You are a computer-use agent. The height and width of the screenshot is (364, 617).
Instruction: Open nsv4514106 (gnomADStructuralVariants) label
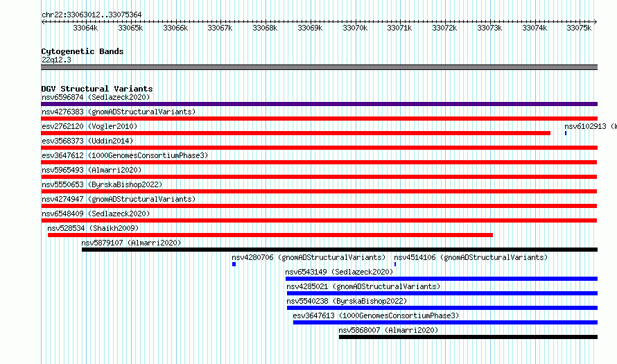coord(471,257)
